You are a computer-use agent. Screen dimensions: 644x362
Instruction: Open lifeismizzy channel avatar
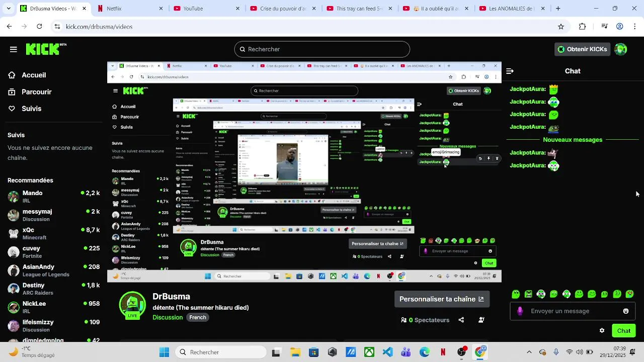click(x=14, y=326)
